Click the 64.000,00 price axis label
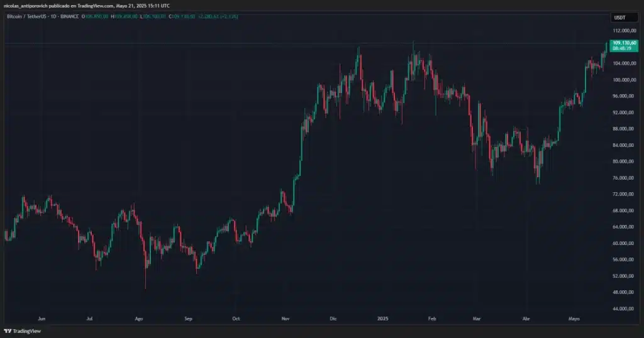Image resolution: width=644 pixels, height=338 pixels. [x=625, y=227]
